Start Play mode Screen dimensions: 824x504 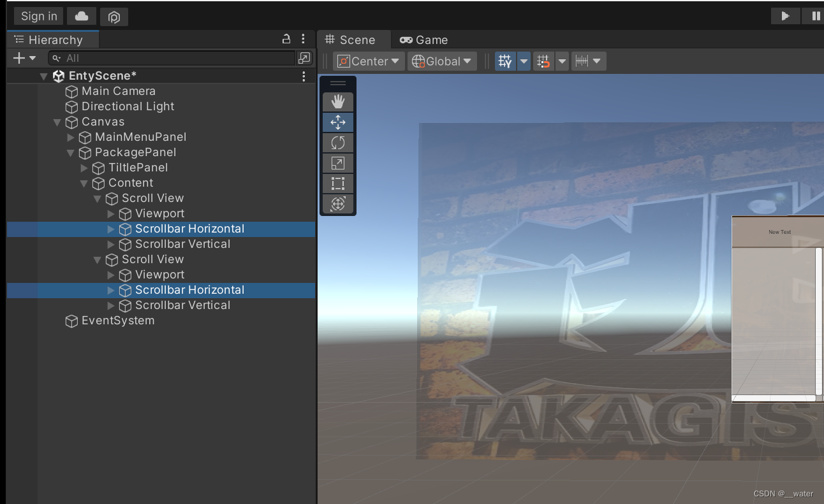pyautogui.click(x=785, y=16)
